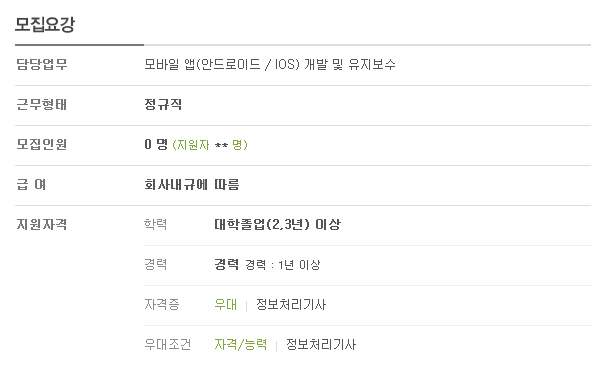Click the 0 명 headcount value
The width and height of the screenshot is (591, 371).
coord(156,144)
